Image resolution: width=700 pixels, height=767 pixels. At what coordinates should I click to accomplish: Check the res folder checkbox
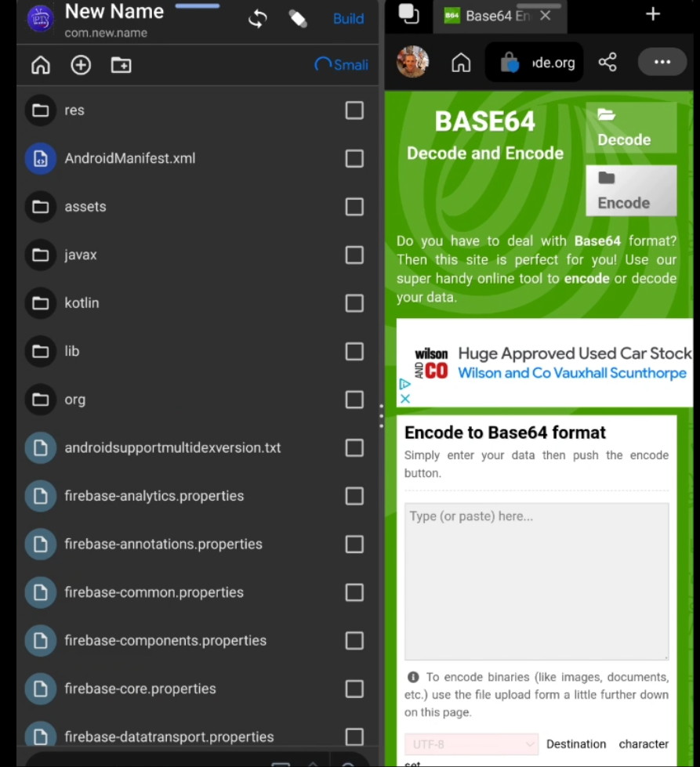354,110
